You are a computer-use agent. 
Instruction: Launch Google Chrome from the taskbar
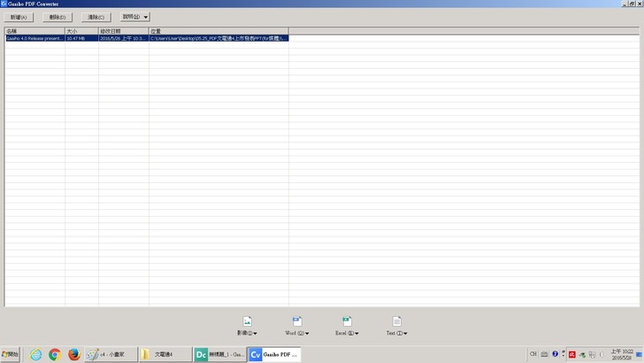[x=55, y=354]
